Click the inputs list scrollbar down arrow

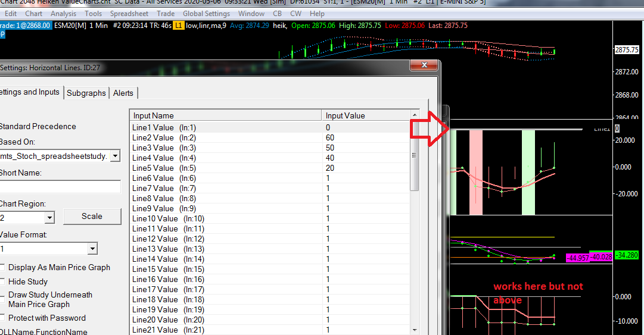(x=415, y=330)
